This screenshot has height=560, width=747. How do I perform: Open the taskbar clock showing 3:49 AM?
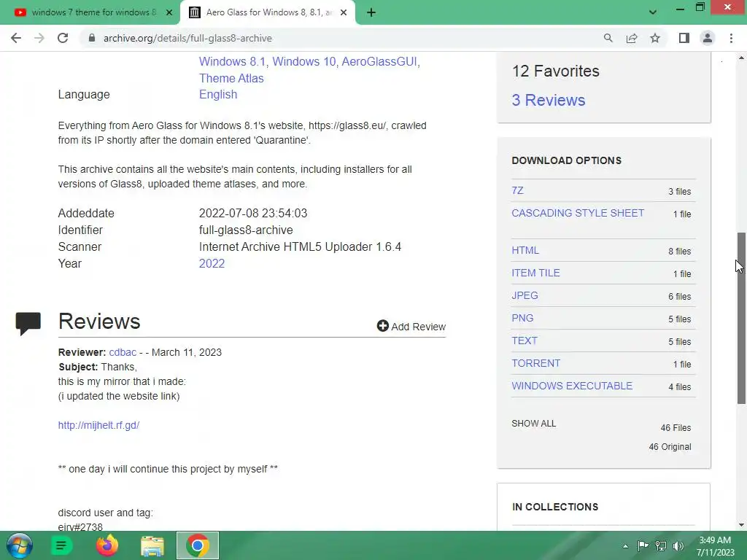click(x=715, y=546)
